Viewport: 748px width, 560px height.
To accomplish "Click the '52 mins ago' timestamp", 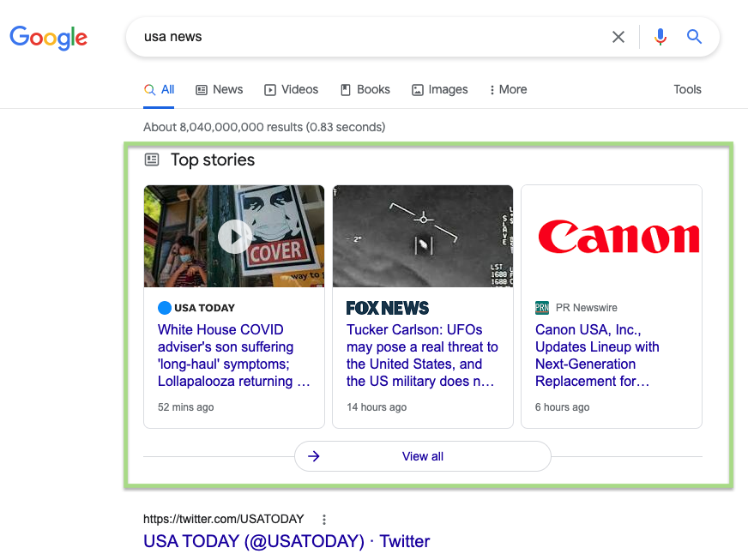I will tap(185, 407).
